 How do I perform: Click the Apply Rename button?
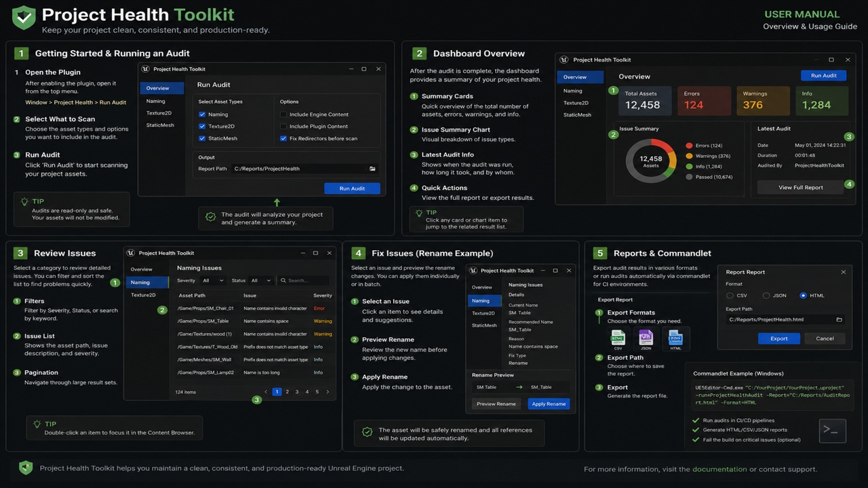click(x=549, y=404)
